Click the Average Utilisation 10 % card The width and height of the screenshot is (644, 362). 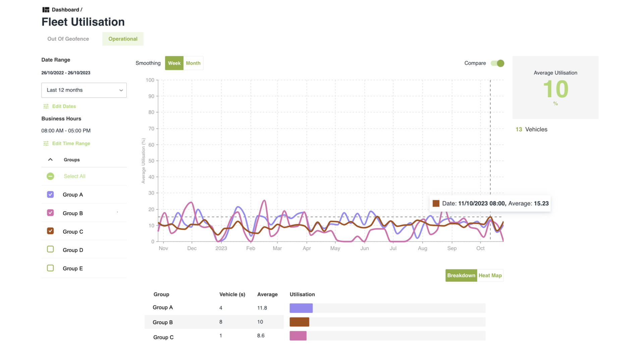555,87
